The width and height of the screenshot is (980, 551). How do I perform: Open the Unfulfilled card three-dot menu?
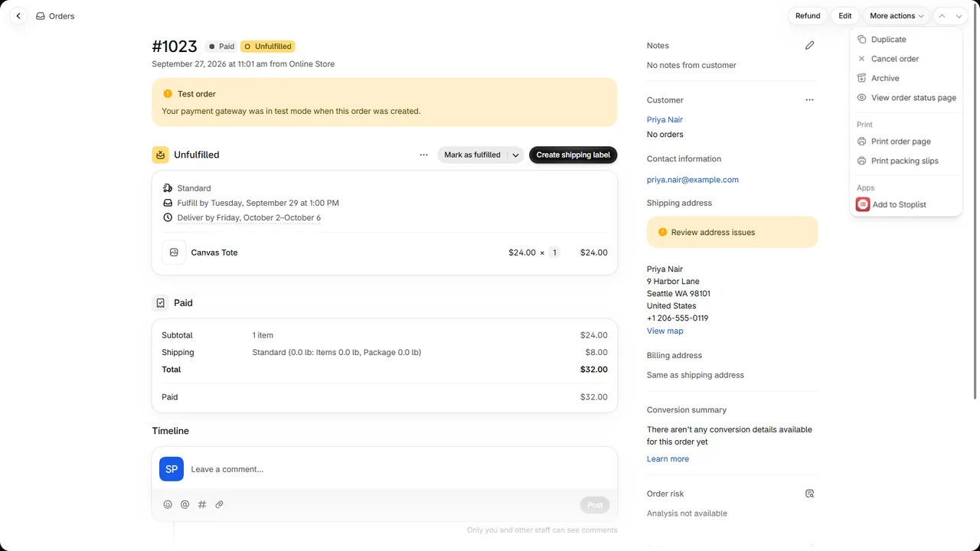click(x=423, y=155)
